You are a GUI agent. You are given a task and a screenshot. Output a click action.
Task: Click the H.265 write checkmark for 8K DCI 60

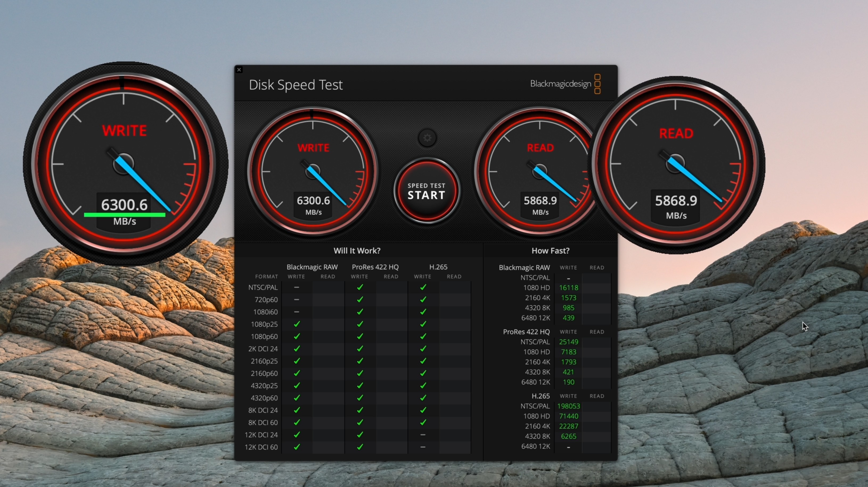423,422
